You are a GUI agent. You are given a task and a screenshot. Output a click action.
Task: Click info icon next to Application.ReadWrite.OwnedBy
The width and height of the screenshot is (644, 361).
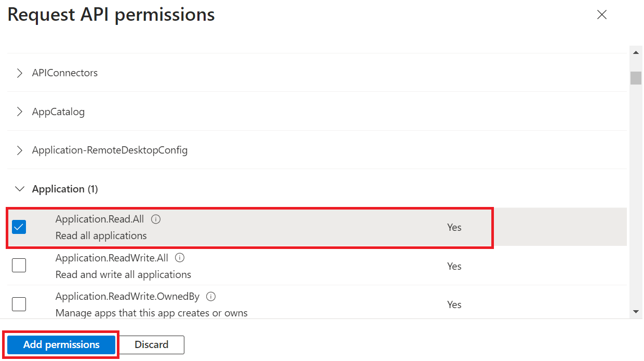(211, 297)
